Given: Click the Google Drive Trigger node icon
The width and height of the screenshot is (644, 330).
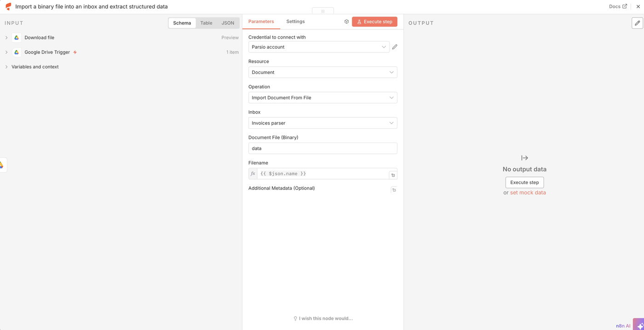Looking at the screenshot, I should pyautogui.click(x=17, y=52).
